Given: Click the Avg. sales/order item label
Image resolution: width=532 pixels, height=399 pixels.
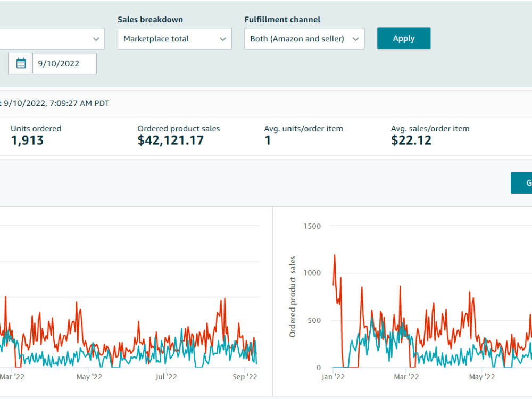Looking at the screenshot, I should pos(430,129).
